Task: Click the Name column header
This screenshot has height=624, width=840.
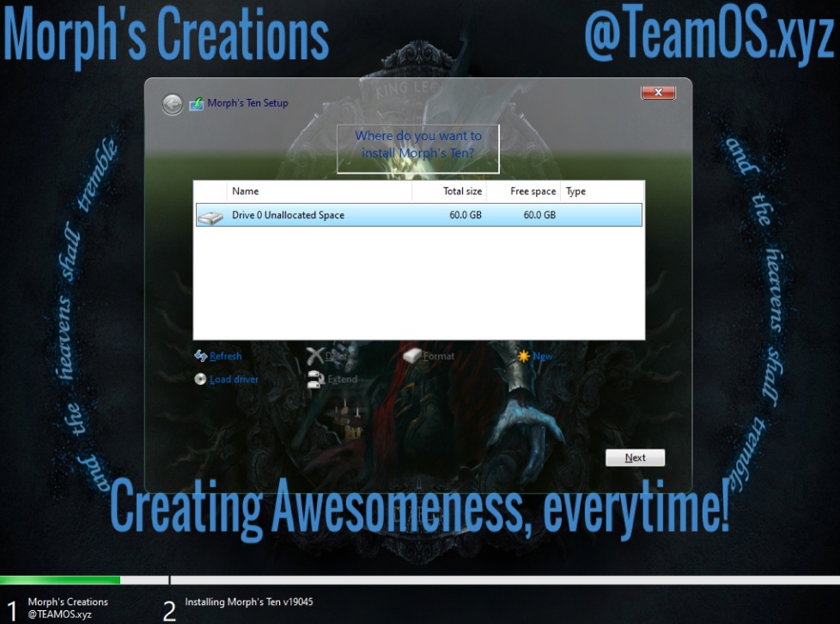Action: coord(320,192)
